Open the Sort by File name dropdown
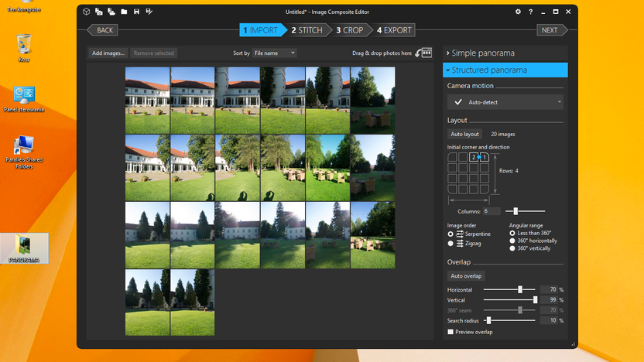The image size is (644, 362). [274, 53]
